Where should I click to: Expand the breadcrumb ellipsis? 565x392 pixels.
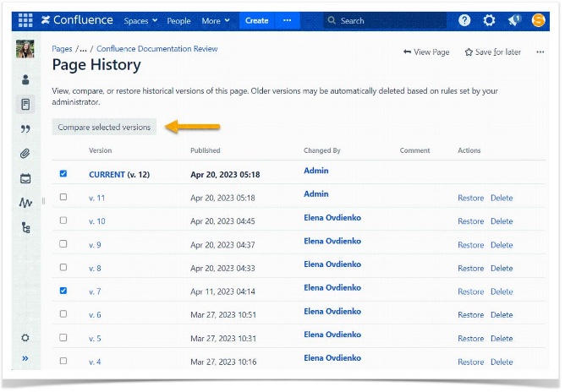click(83, 49)
